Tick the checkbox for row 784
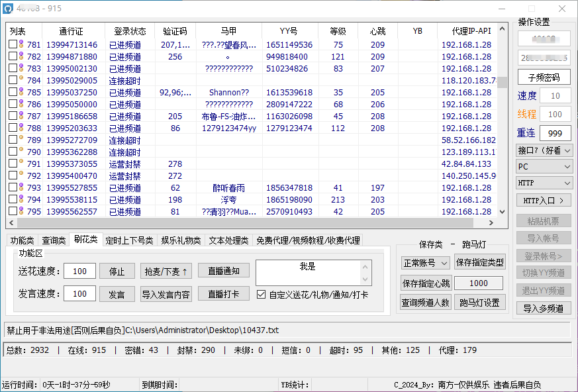The image size is (578, 392). [13, 80]
